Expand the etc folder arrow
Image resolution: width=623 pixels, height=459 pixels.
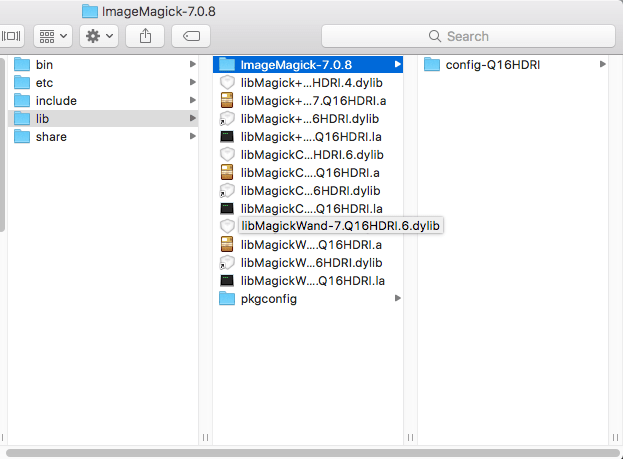193,82
